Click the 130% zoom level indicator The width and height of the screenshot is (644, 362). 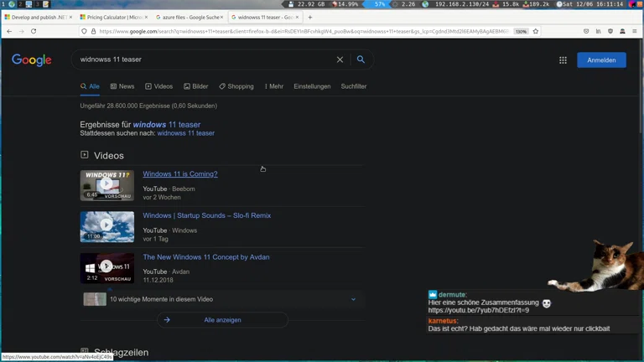521,31
